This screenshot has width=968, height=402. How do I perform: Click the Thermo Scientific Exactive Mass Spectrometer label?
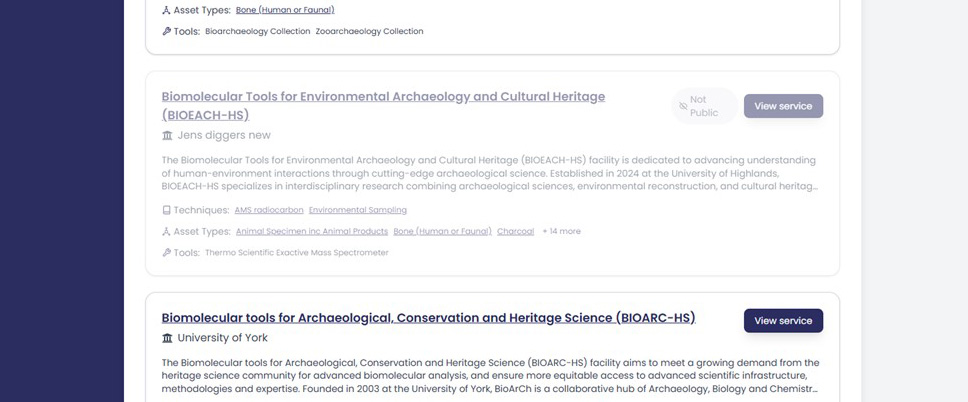296,253
